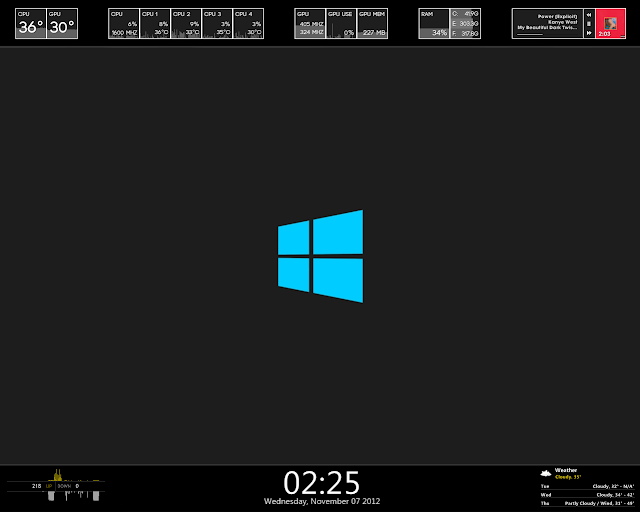Viewport: 640px width, 512px height.
Task: Click the song title "Power (Explicit)"
Action: pyautogui.click(x=558, y=17)
